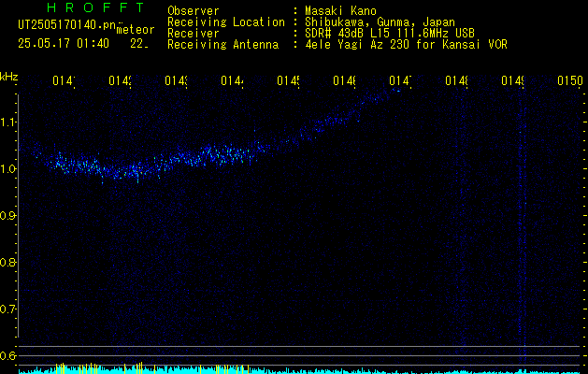Click the 1.1 kHz frequency axis label

(8, 122)
